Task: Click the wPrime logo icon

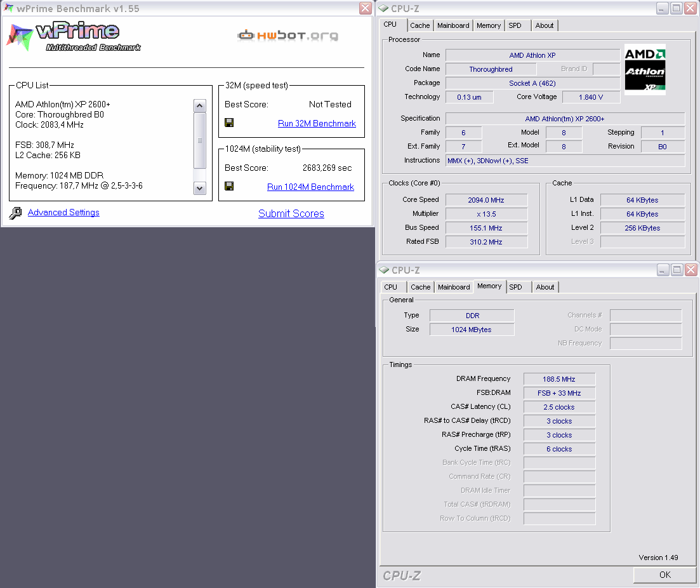Action: [20, 37]
